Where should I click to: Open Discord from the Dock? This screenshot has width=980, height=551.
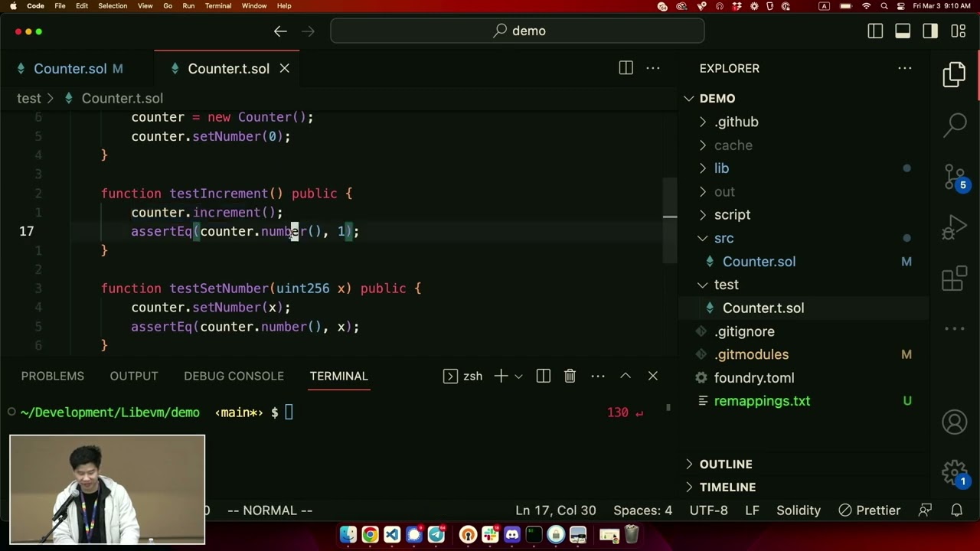pyautogui.click(x=512, y=535)
